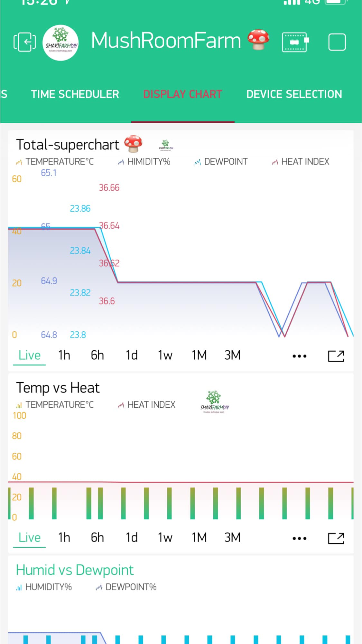Select 1h range on Total-superchart
Screen dimensions: 362x644
coord(64,355)
